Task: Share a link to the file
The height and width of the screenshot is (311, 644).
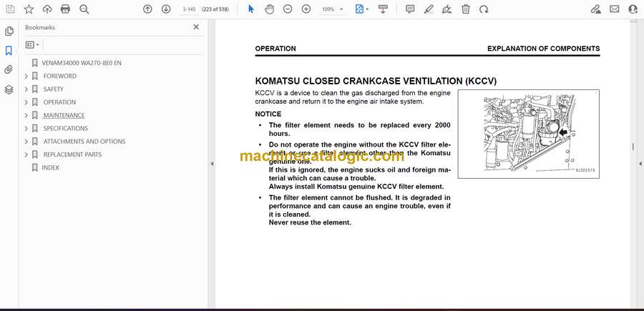Action: pyautogui.click(x=595, y=9)
